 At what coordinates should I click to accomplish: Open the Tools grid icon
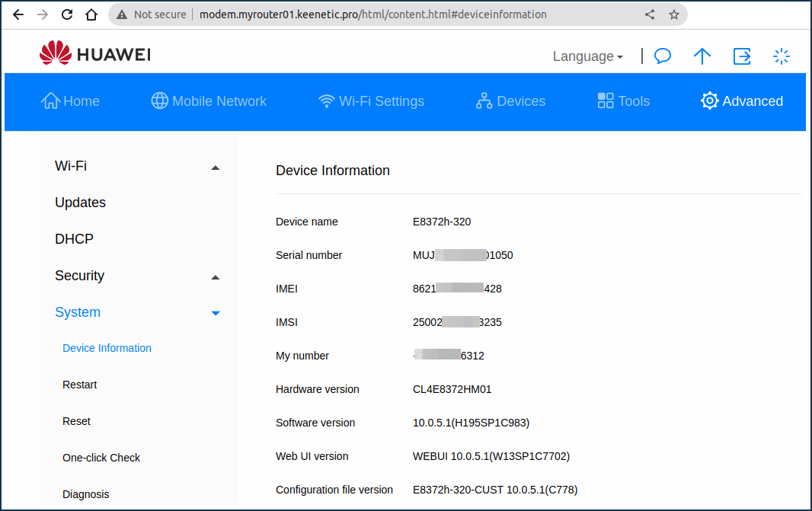tap(604, 100)
